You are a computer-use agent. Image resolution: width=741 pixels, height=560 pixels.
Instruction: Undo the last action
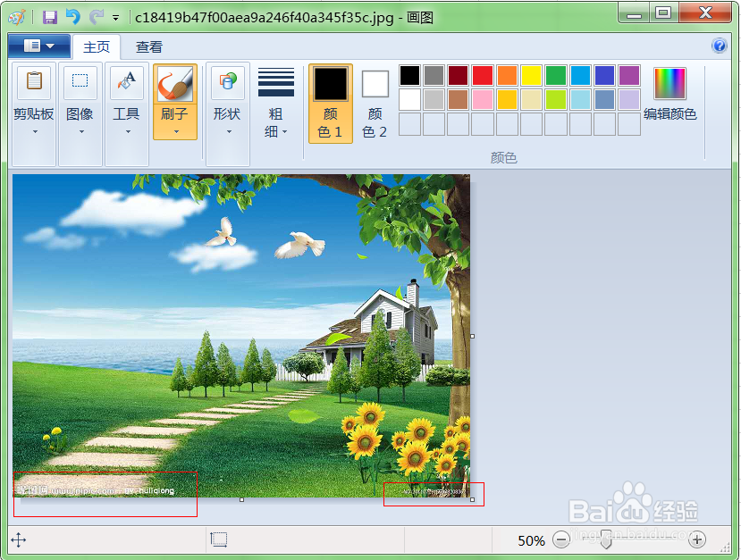[73, 18]
